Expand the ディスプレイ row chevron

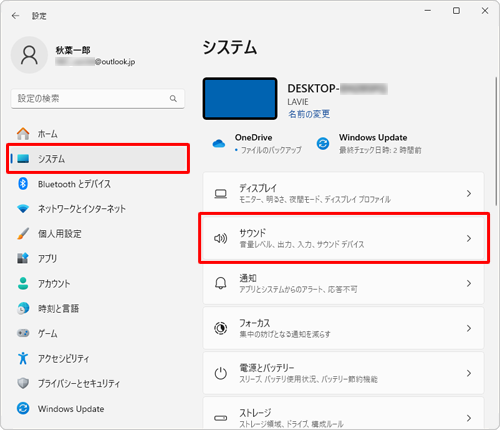[469, 193]
